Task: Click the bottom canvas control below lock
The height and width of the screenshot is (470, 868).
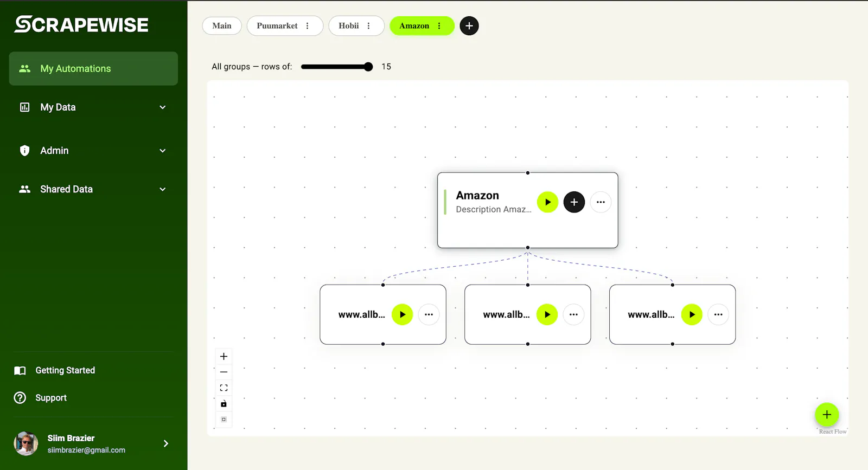Action: click(x=224, y=419)
